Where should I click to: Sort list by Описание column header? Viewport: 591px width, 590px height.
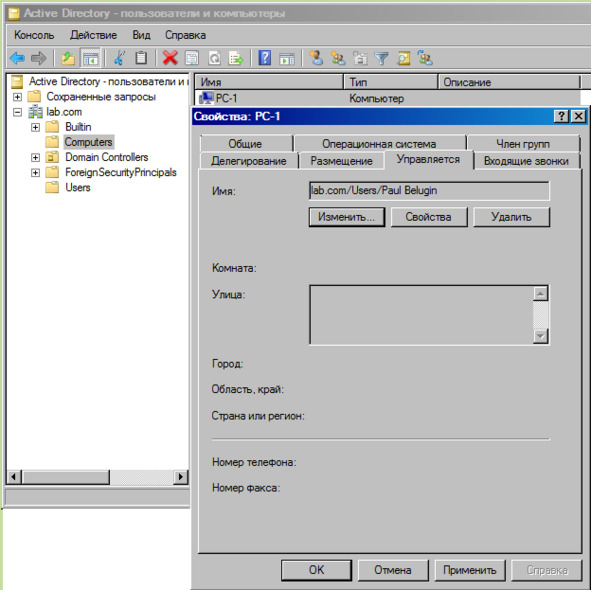pyautogui.click(x=509, y=82)
